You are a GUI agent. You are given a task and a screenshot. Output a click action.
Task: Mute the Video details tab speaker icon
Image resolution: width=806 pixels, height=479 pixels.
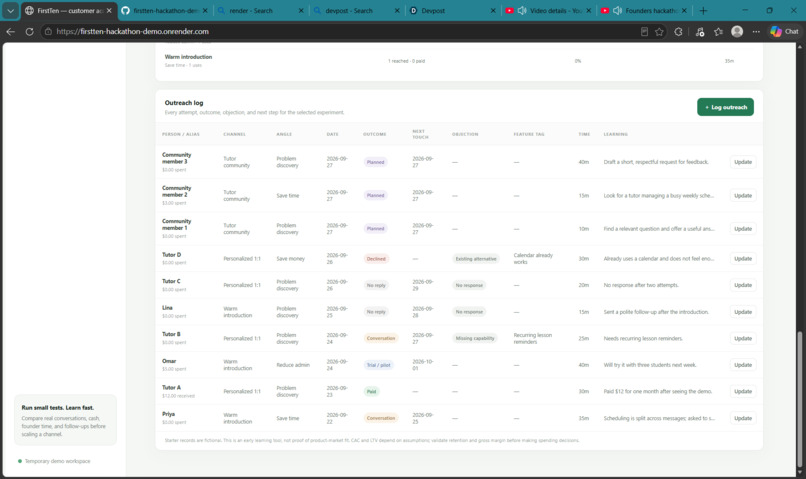522,10
